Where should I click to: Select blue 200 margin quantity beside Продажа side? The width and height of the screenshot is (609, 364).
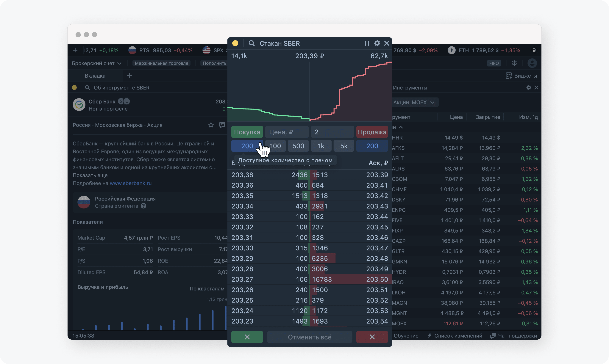[372, 146]
